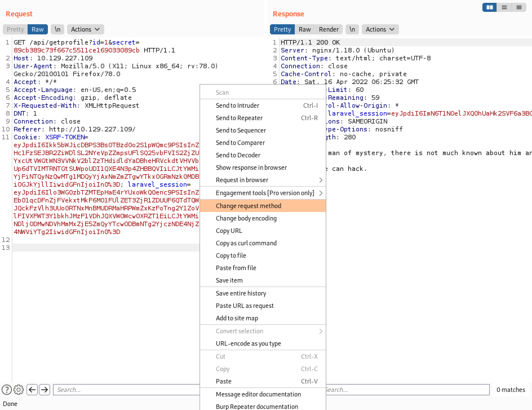Click Change request method
This screenshot has width=532, height=410.
[263, 206]
